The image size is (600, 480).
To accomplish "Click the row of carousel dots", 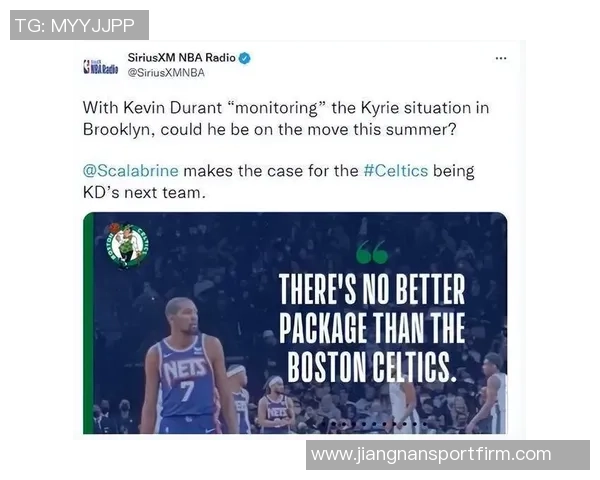I will click(379, 424).
